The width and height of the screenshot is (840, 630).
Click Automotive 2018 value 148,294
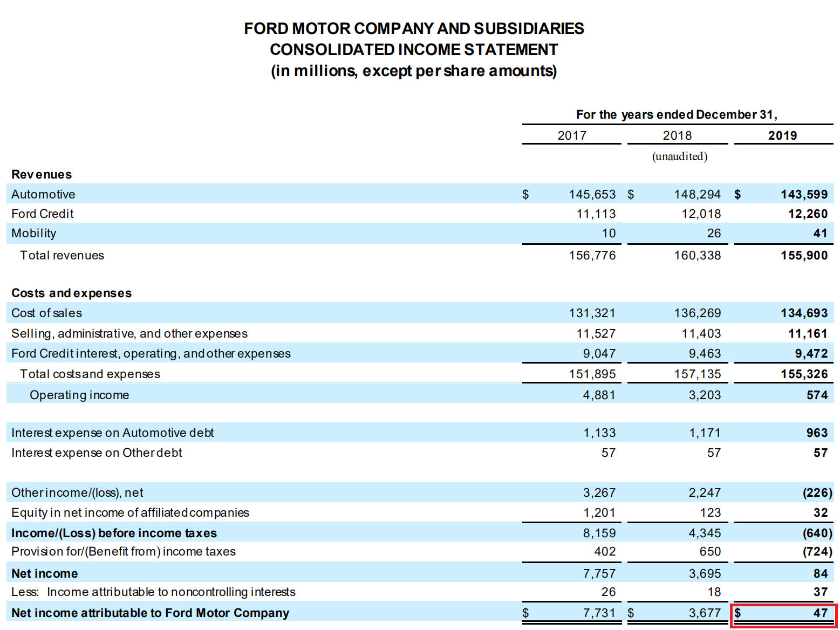click(x=697, y=194)
